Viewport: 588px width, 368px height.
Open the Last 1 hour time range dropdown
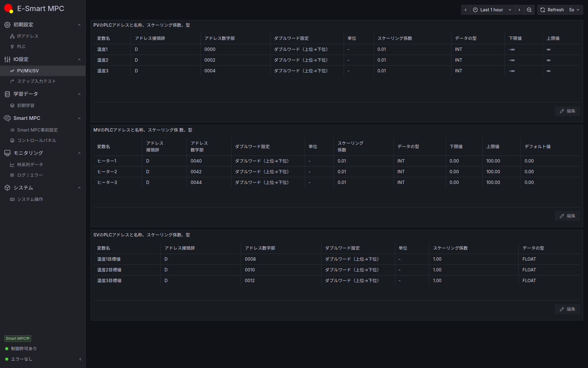click(x=492, y=10)
